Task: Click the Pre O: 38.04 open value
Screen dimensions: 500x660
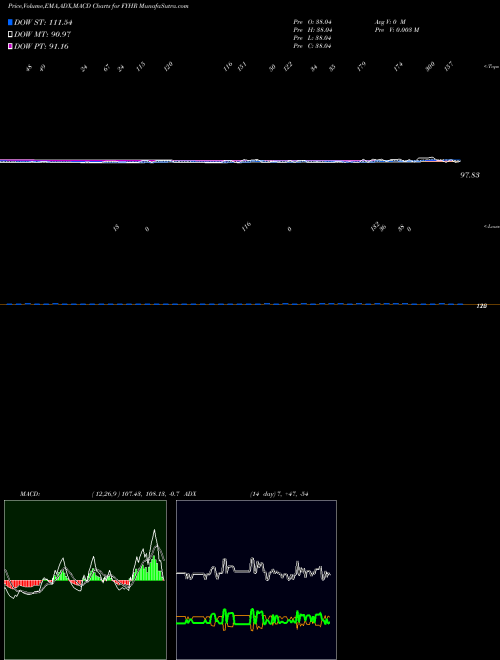Action: pos(313,22)
